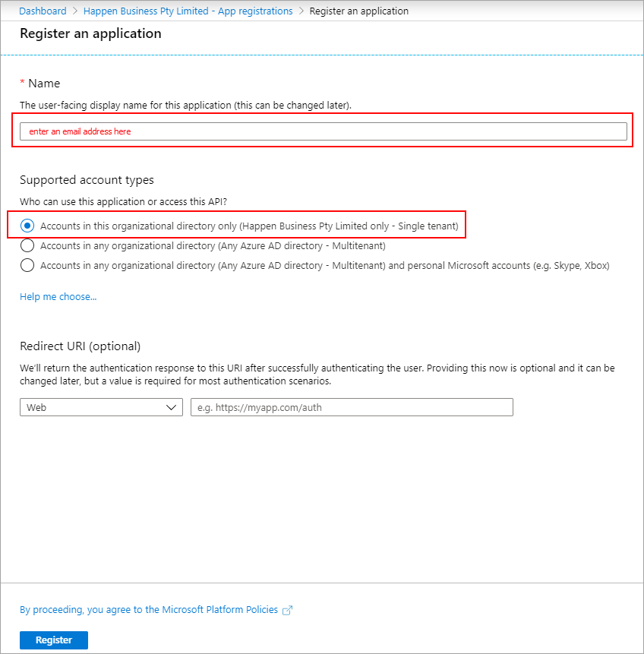Click the application Name input field
The image size is (644, 654).
pos(323,131)
